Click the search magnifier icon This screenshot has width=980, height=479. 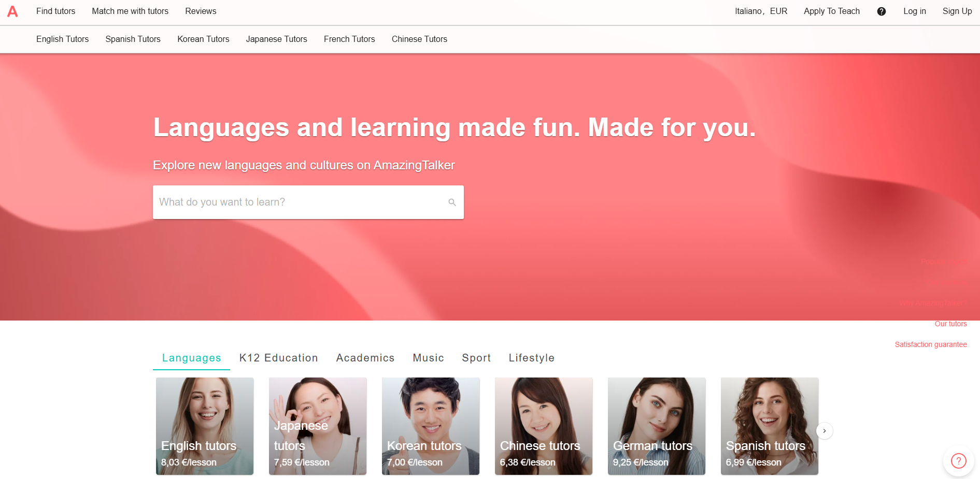[452, 202]
